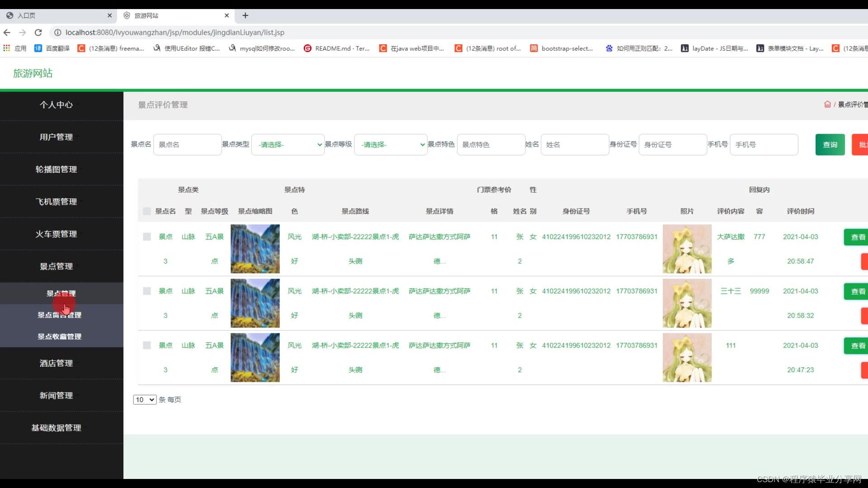Open the (12条消息) root of bookmark
The height and width of the screenshot is (488, 868).
(488, 48)
